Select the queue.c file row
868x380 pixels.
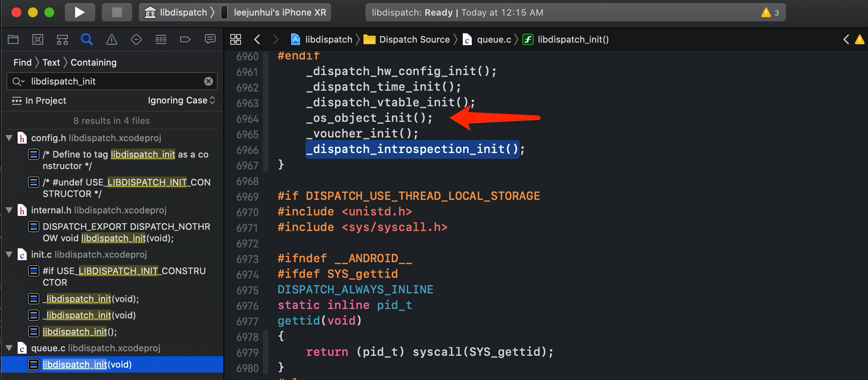[112, 348]
